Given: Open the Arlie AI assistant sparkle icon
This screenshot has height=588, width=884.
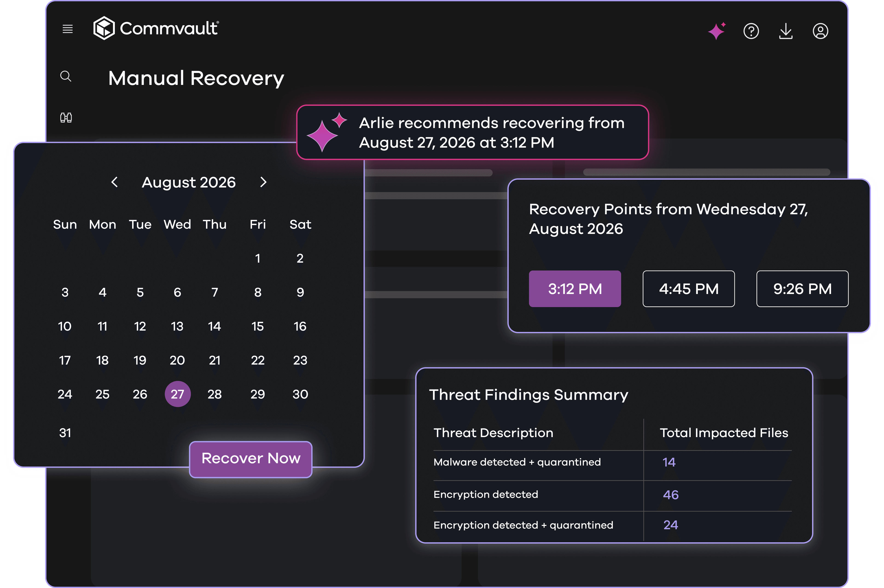Looking at the screenshot, I should click(x=717, y=31).
